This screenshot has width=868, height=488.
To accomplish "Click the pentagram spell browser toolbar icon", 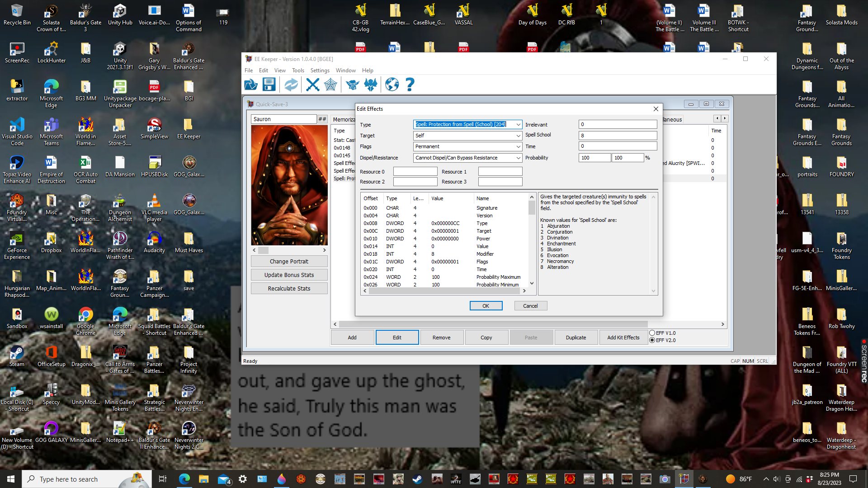I will [x=330, y=84].
